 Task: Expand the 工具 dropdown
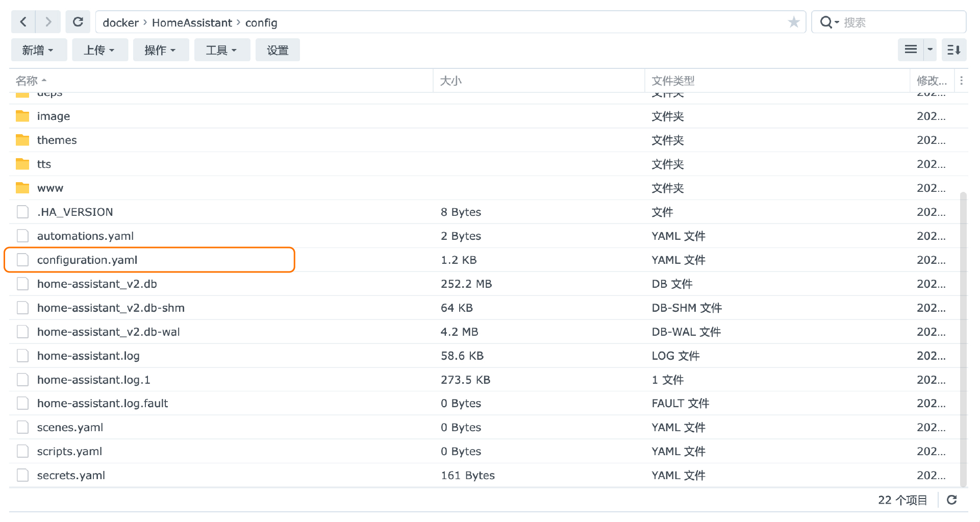coord(222,49)
